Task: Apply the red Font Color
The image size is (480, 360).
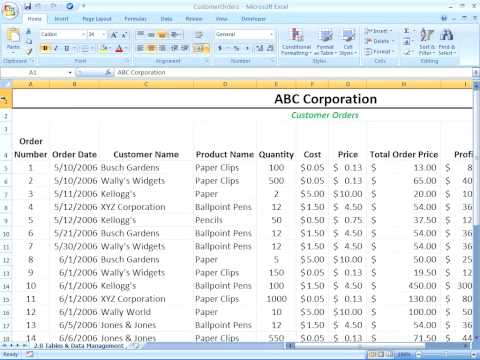Action: click(x=119, y=49)
